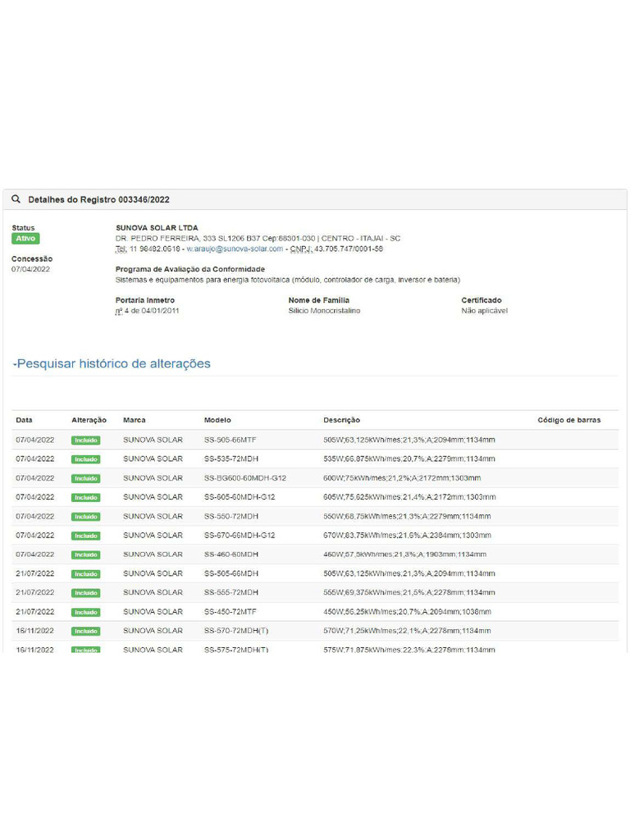Expand Pesquisar histórico de alterações section

(112, 363)
